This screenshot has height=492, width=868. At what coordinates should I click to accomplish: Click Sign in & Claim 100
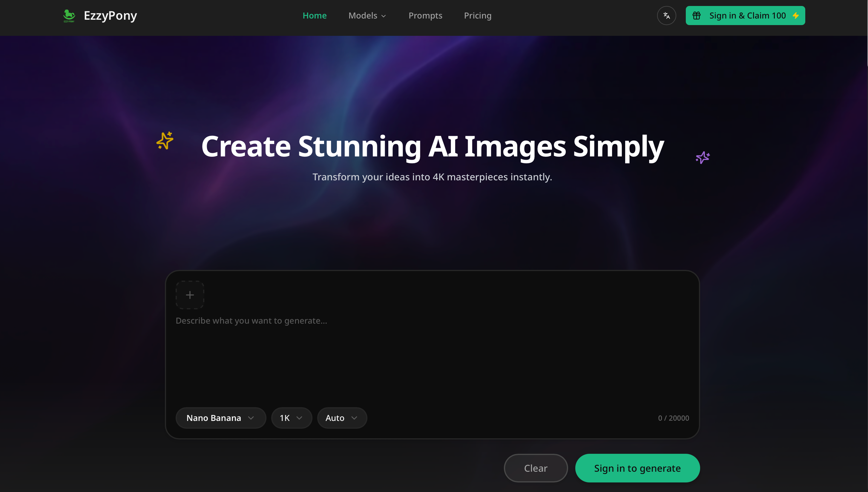tap(745, 15)
